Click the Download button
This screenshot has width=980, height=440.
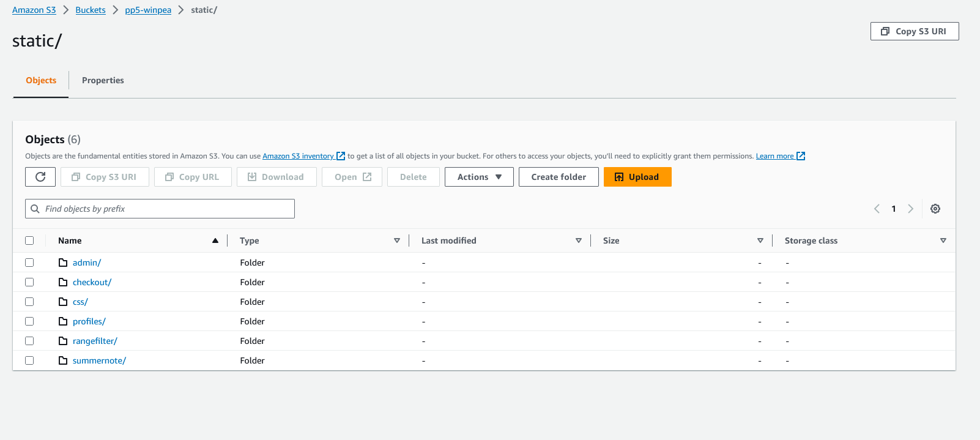coord(277,177)
